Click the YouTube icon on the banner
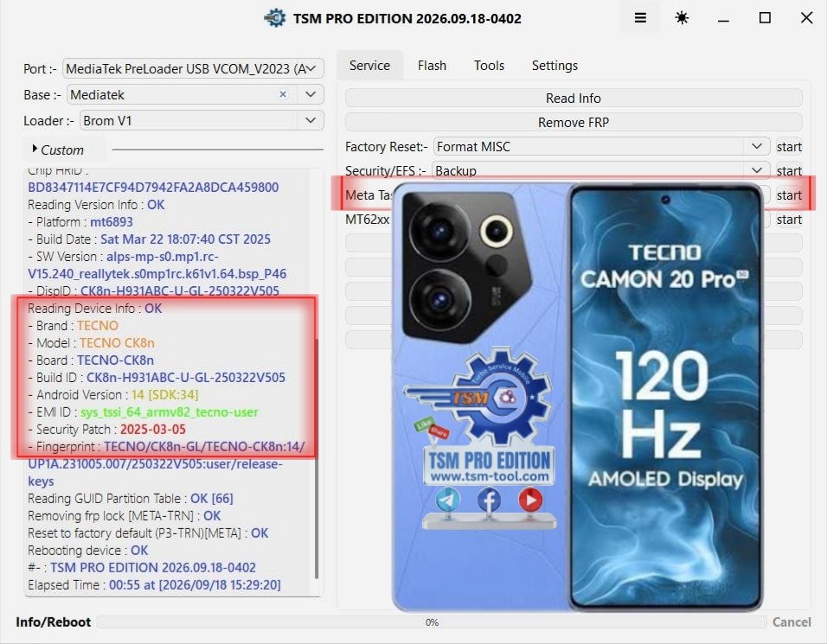Screen dimensions: 827x644 530,499
